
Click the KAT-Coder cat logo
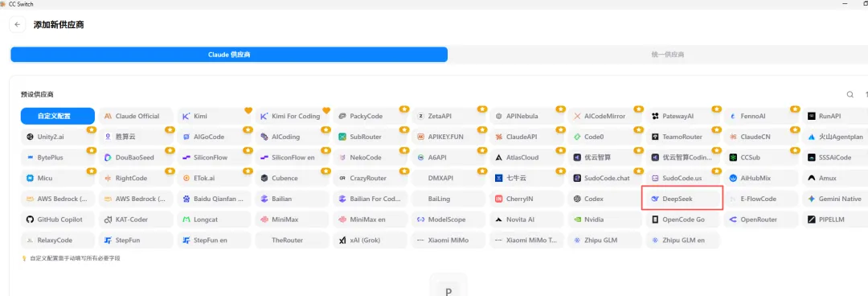(x=108, y=220)
